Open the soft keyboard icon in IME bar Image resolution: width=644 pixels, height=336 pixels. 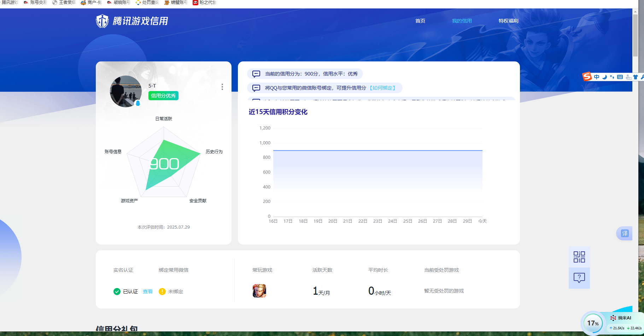(620, 77)
